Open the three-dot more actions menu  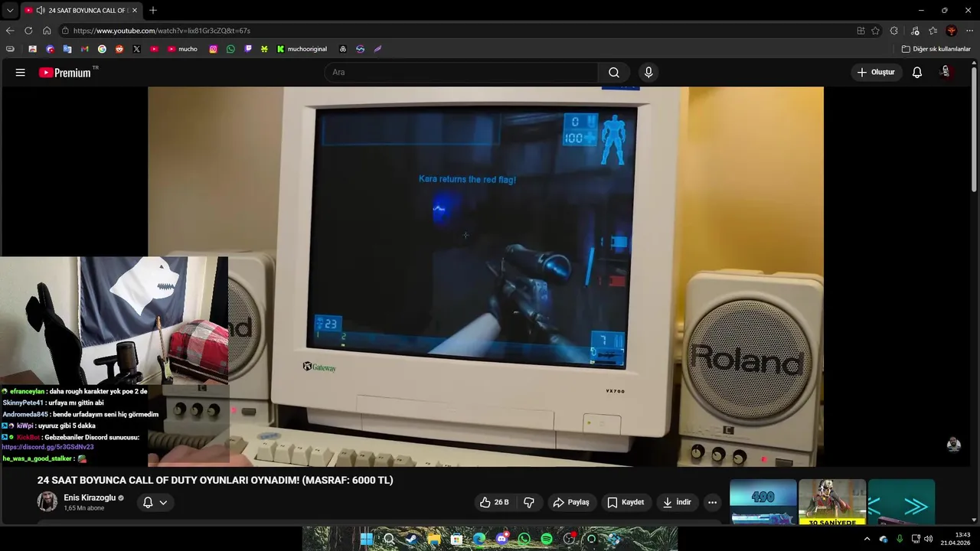point(713,503)
